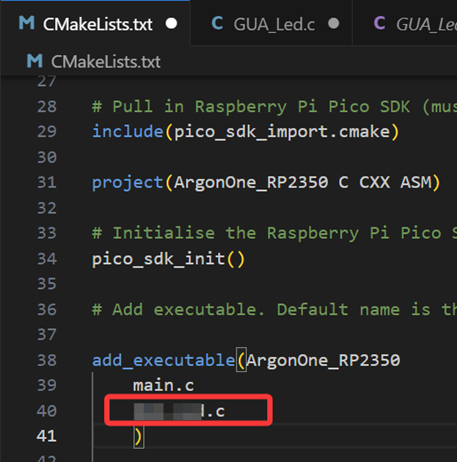Click line number 31 in gutter
457x462 pixels.
click(47, 183)
